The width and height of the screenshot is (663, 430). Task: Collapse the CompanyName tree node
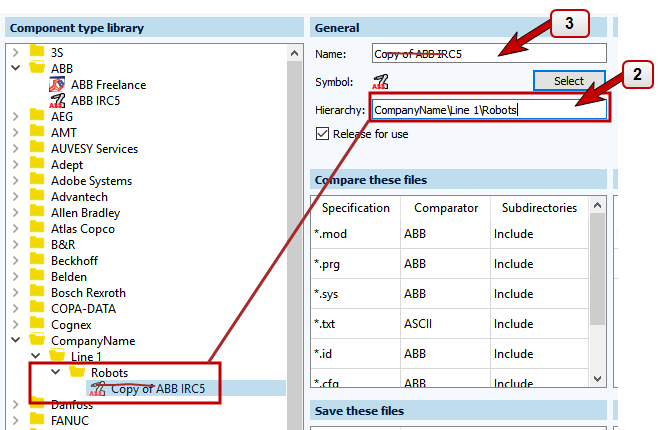(16, 340)
